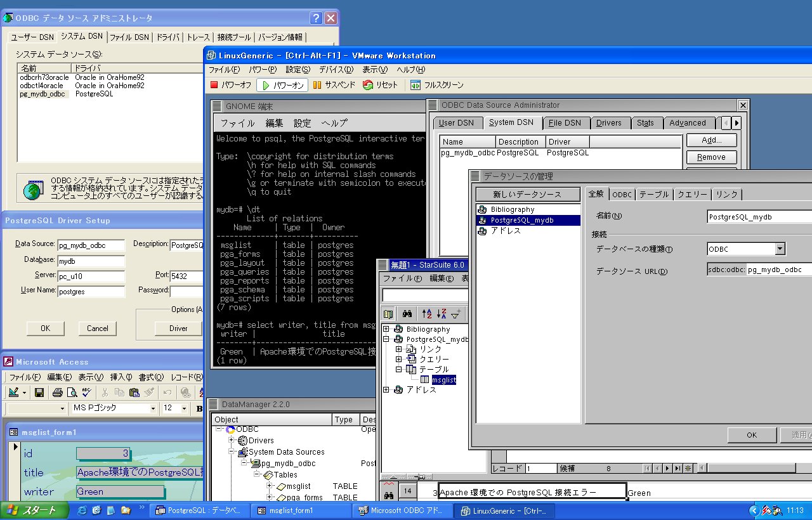Click the Spell Check icon in Access
The height and width of the screenshot is (520, 812).
tap(86, 393)
